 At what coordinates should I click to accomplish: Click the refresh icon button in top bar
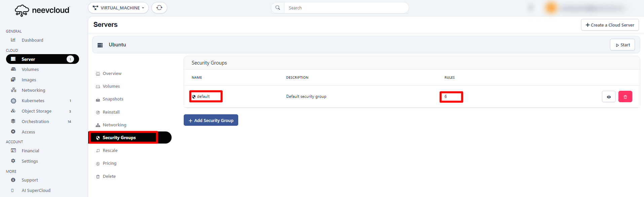159,8
